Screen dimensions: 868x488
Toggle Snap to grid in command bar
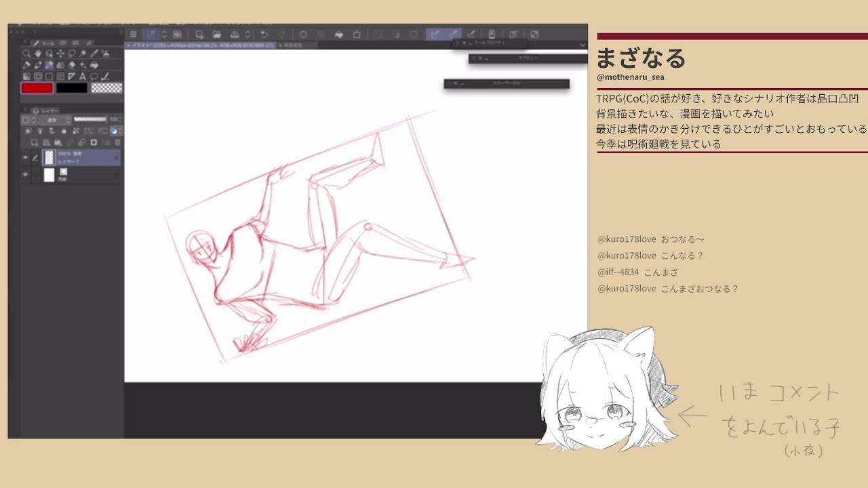pos(471,34)
